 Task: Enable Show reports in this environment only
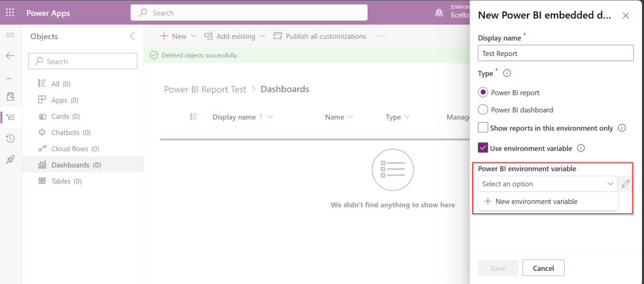483,128
